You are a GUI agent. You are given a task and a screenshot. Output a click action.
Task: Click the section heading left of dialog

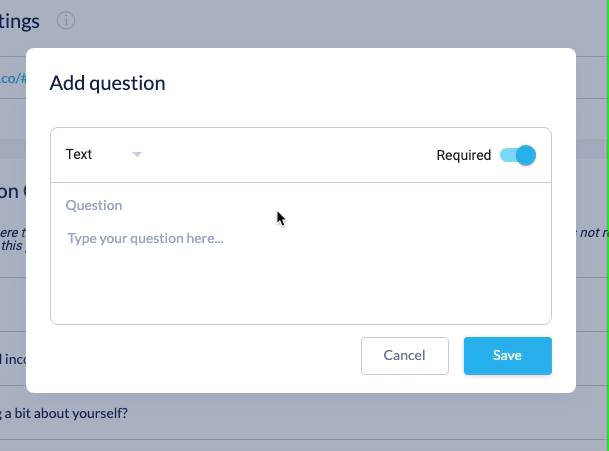tap(12, 191)
